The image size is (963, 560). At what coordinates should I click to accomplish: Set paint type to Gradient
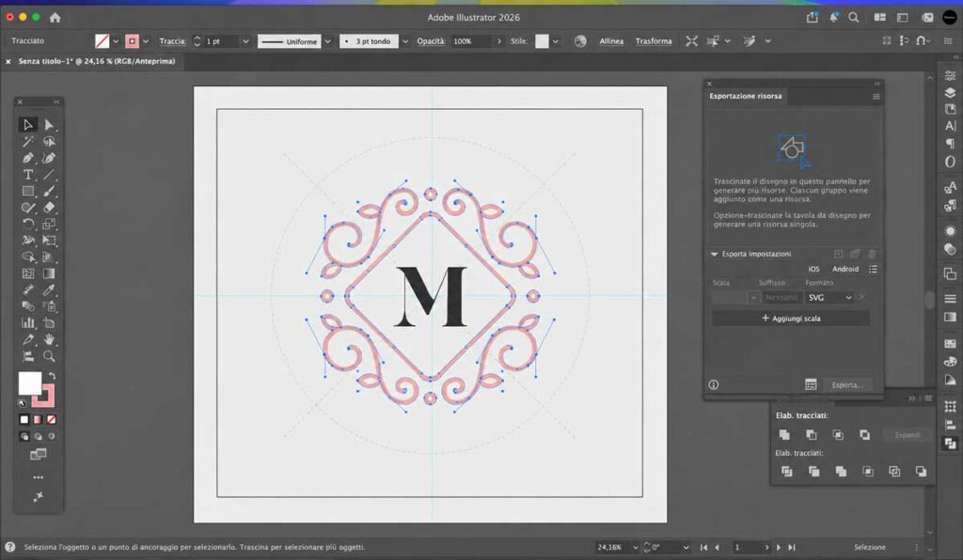(38, 420)
